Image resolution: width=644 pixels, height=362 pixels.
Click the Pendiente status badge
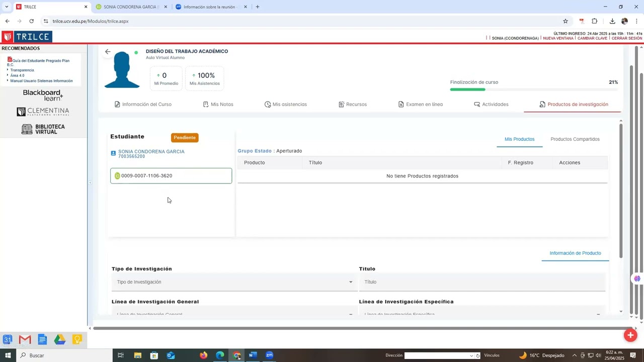[185, 138]
